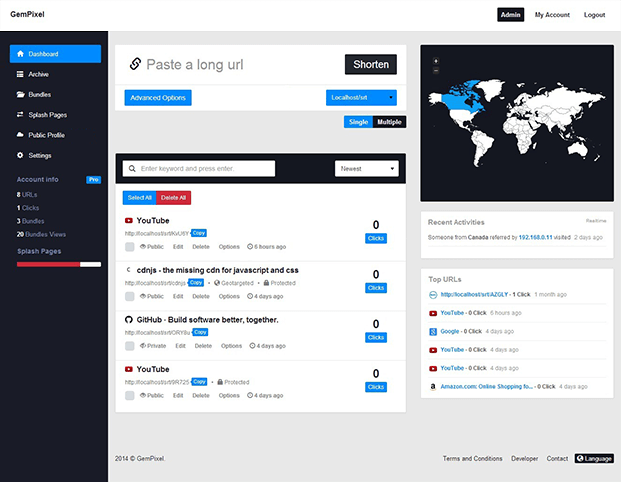Tick the checkbox for cdnjs URL entry
621x482 pixels.
pyautogui.click(x=130, y=296)
